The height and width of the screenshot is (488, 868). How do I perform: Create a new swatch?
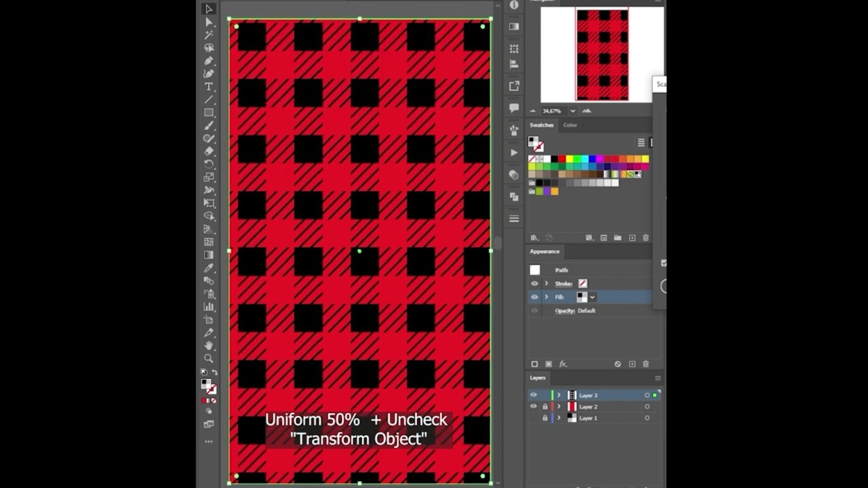point(632,238)
